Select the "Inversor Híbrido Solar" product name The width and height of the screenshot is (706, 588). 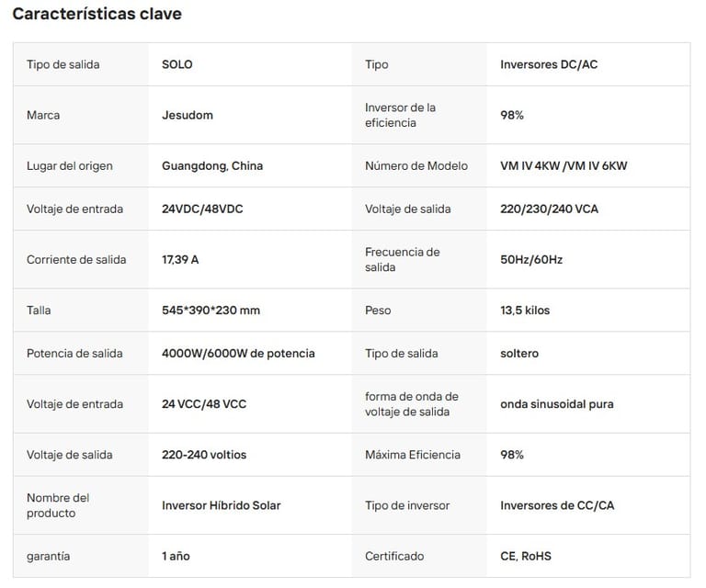click(222, 504)
